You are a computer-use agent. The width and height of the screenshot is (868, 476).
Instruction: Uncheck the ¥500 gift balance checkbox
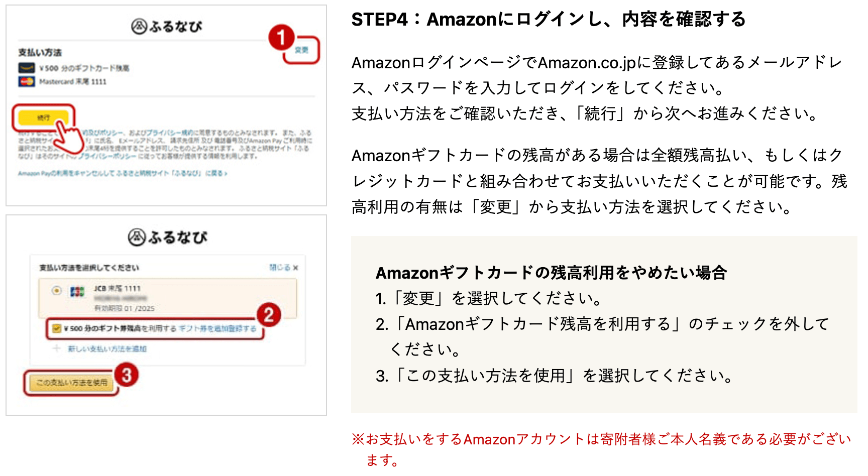click(x=57, y=329)
